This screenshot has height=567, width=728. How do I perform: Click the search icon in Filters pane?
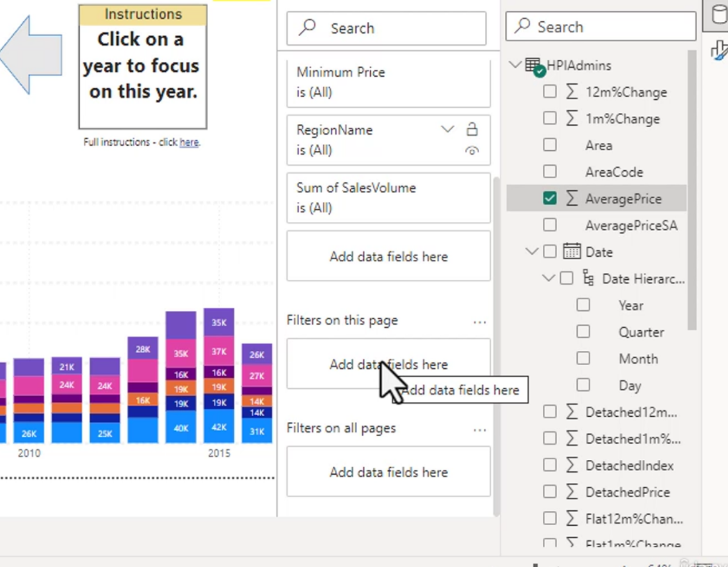pyautogui.click(x=308, y=27)
